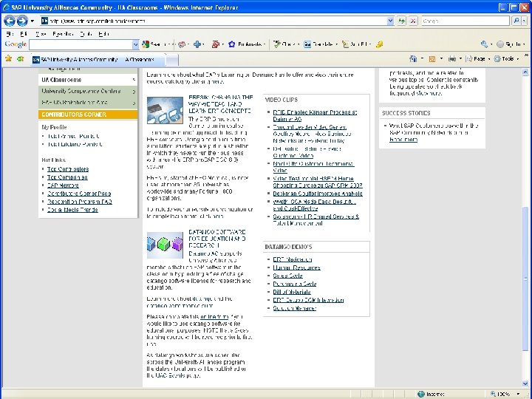Click the IE search box at top right
This screenshot has height=399, width=532.
tap(465, 21)
